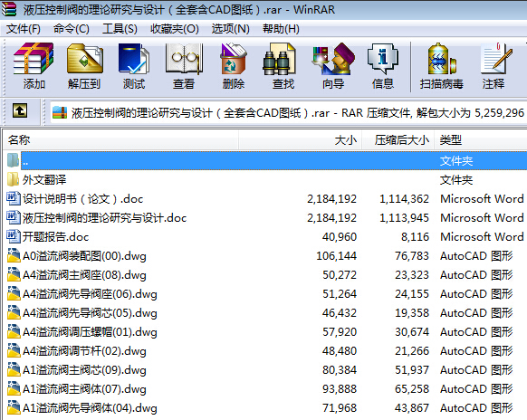Click DWG icon of A4溢流阀先导阀座(06)
The width and height of the screenshot is (527, 420).
click(x=14, y=293)
